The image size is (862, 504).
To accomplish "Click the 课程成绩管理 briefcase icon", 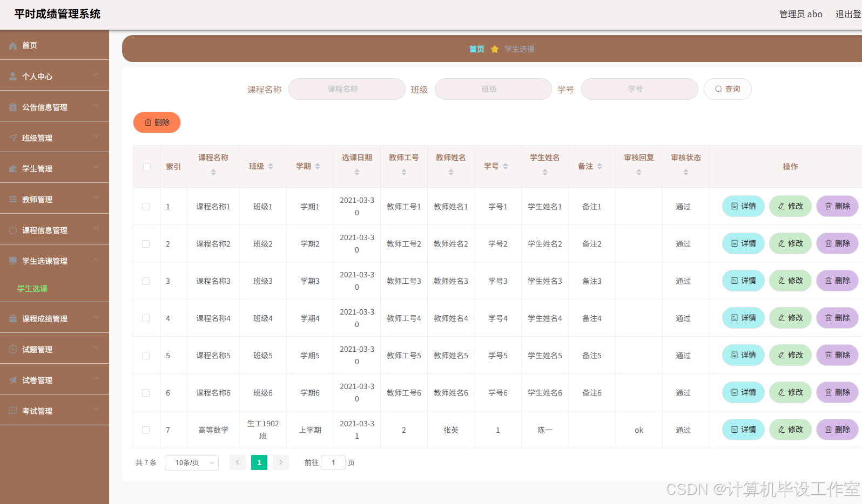I will (13, 319).
